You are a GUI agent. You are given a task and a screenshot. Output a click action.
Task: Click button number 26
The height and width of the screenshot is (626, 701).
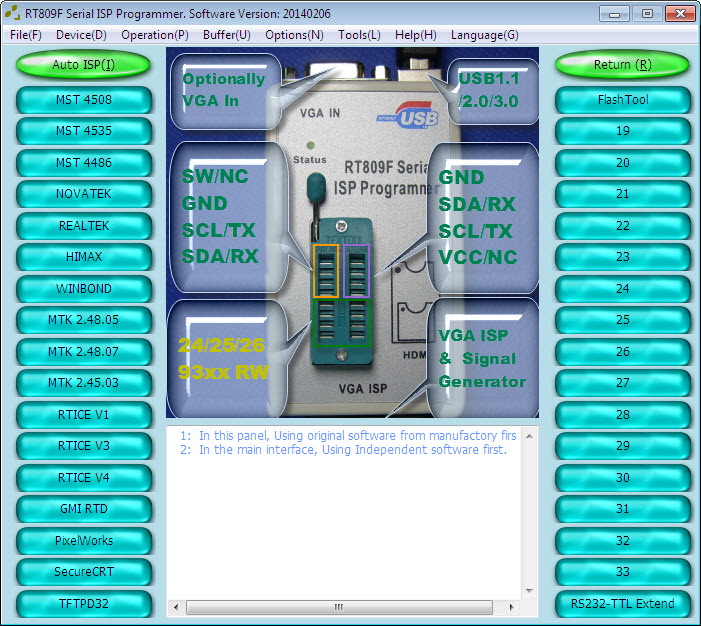pos(623,352)
